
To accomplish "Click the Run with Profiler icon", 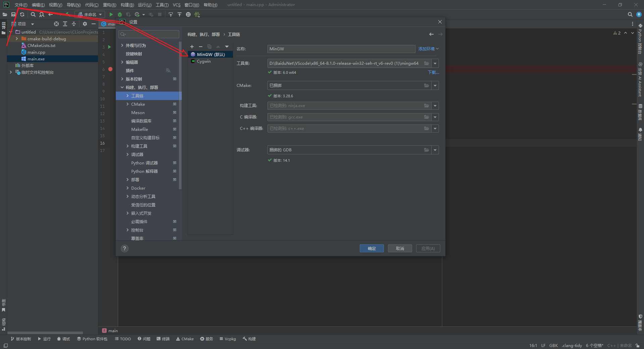I will (x=137, y=14).
